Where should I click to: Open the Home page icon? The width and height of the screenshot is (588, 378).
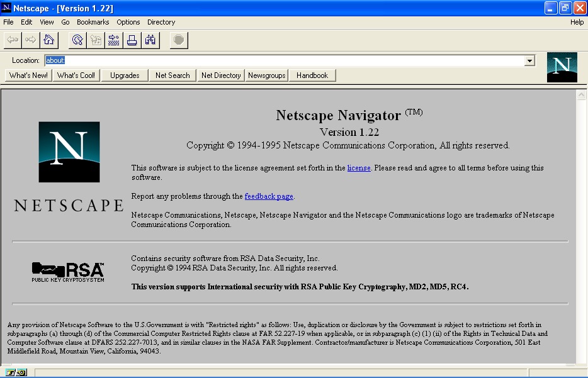coord(48,40)
